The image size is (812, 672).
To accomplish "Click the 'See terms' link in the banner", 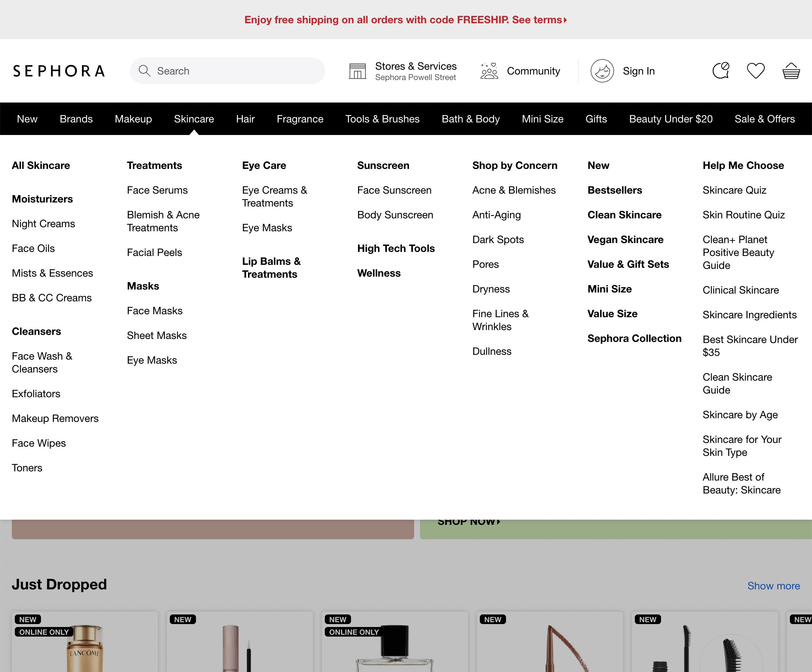I will coord(537,20).
